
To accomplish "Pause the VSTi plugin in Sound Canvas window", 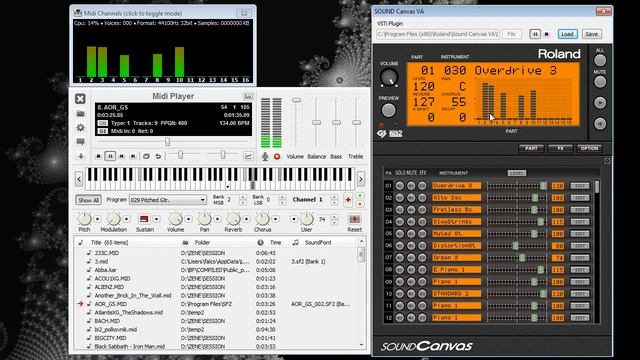I will pos(535,34).
